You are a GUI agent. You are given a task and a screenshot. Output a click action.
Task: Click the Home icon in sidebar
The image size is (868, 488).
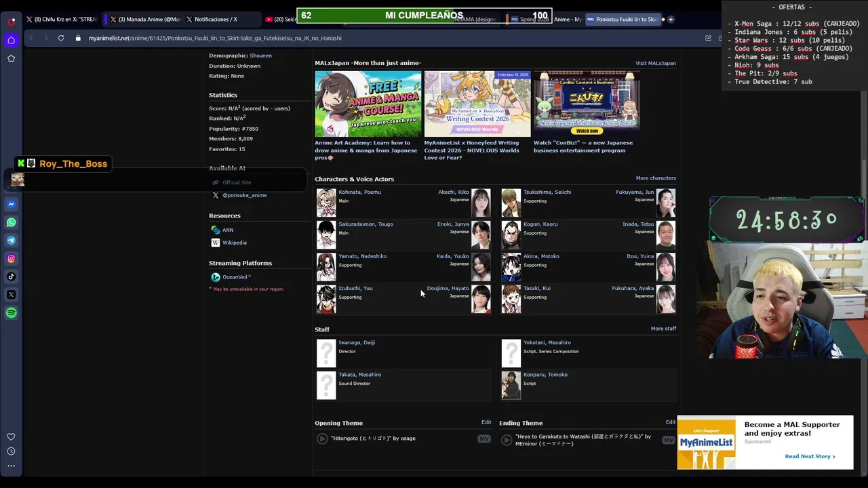pos(12,40)
